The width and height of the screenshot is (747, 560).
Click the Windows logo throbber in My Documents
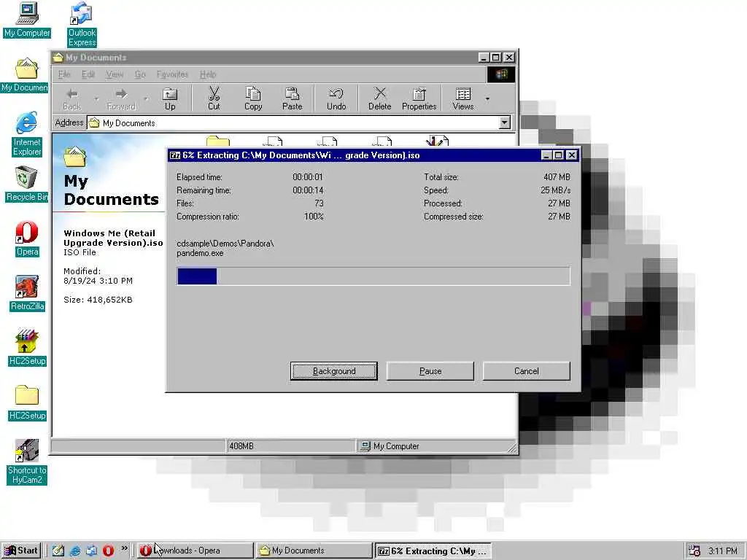500,74
